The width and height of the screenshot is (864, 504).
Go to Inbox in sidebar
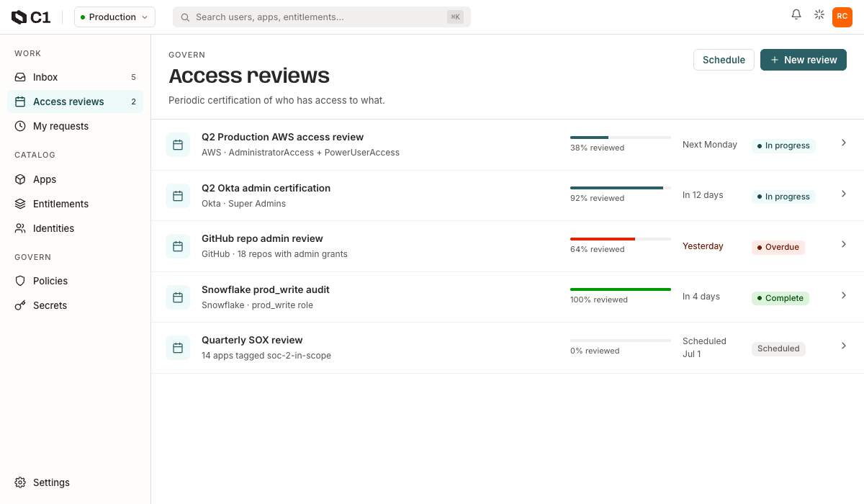75,77
